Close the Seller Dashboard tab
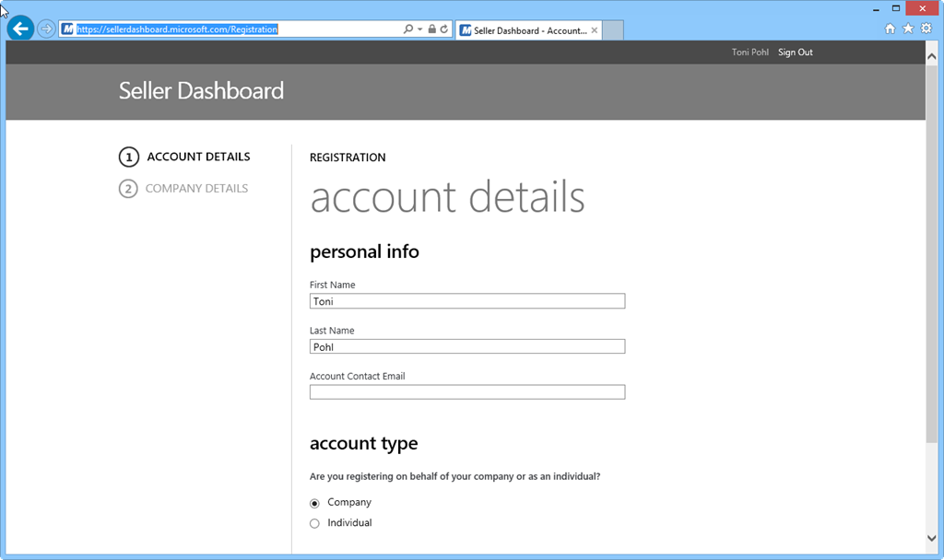Image resolution: width=944 pixels, height=560 pixels. pos(595,30)
